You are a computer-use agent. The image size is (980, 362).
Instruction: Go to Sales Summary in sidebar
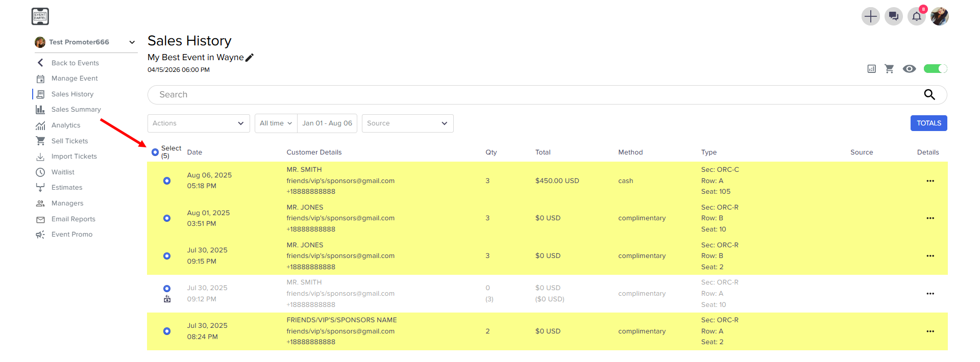(76, 110)
